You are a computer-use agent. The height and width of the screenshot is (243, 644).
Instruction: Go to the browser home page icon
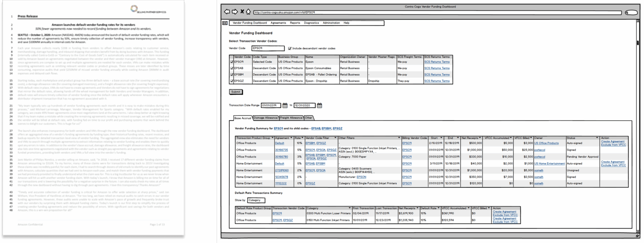(248, 12)
